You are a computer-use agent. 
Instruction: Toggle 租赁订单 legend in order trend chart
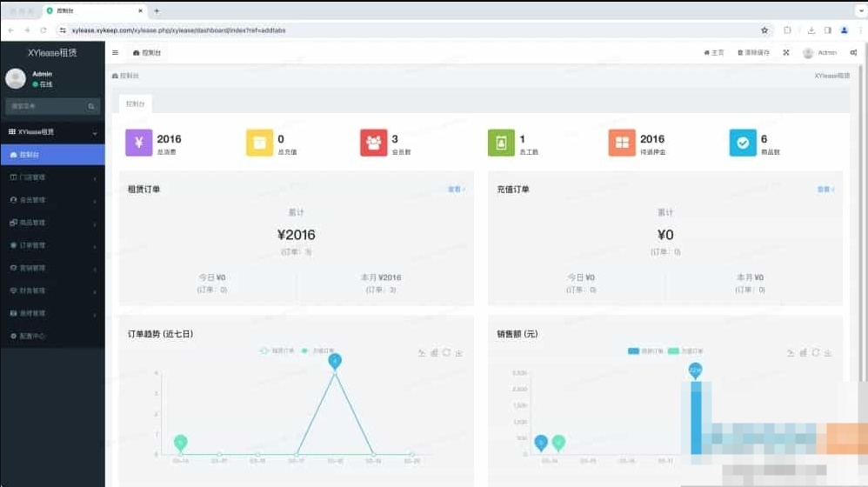[277, 350]
